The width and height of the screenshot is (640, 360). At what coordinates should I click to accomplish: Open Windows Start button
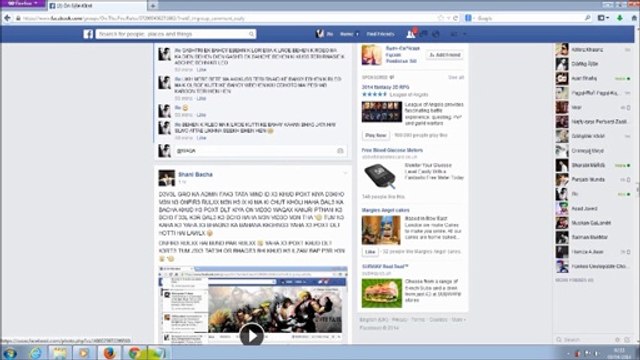pyautogui.click(x=9, y=353)
